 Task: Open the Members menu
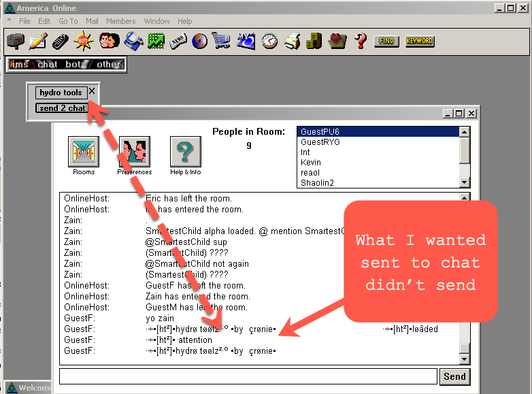click(121, 21)
